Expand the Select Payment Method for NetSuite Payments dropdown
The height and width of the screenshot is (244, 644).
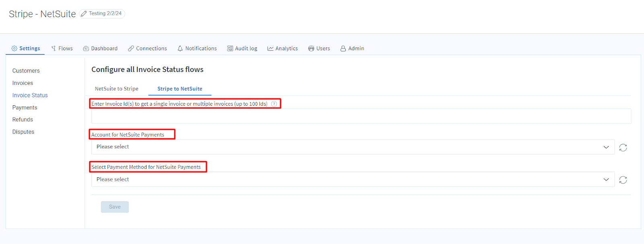pyautogui.click(x=353, y=179)
